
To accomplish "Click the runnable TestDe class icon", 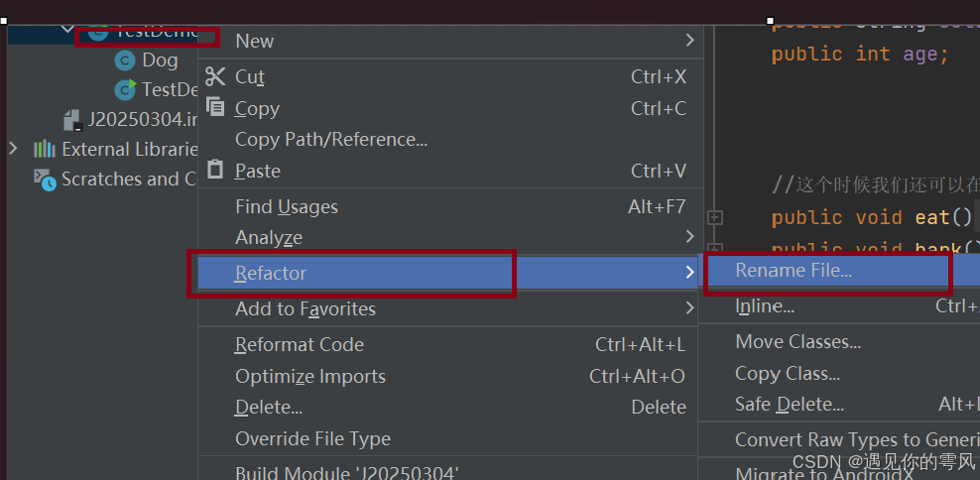I will 125,90.
